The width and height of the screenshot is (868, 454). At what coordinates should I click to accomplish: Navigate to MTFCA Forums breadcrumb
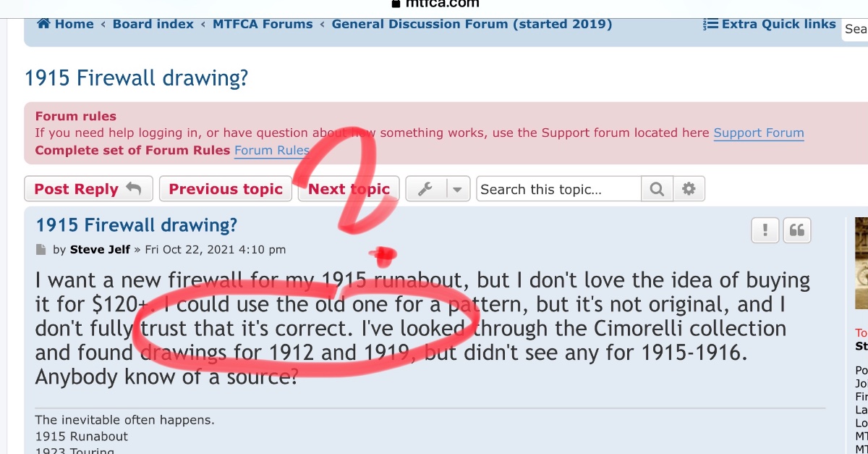(x=263, y=24)
